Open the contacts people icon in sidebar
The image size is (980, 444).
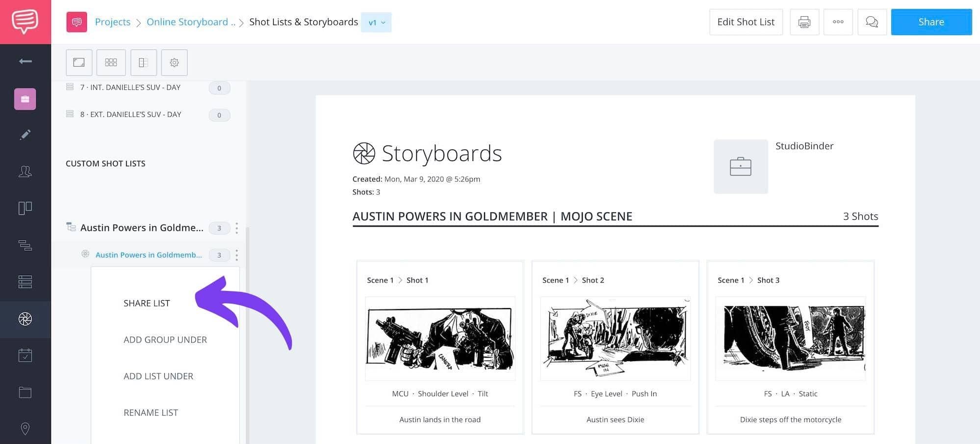tap(25, 171)
